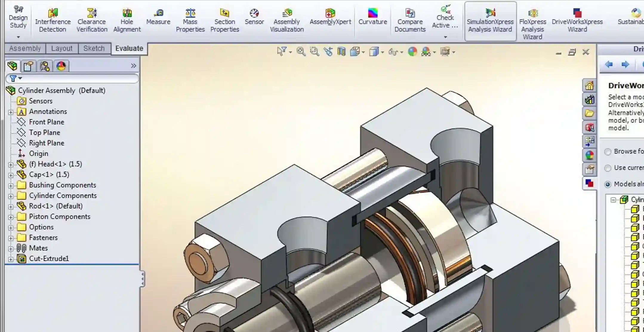Select Top Plane in tree
644x332 pixels.
[45, 132]
